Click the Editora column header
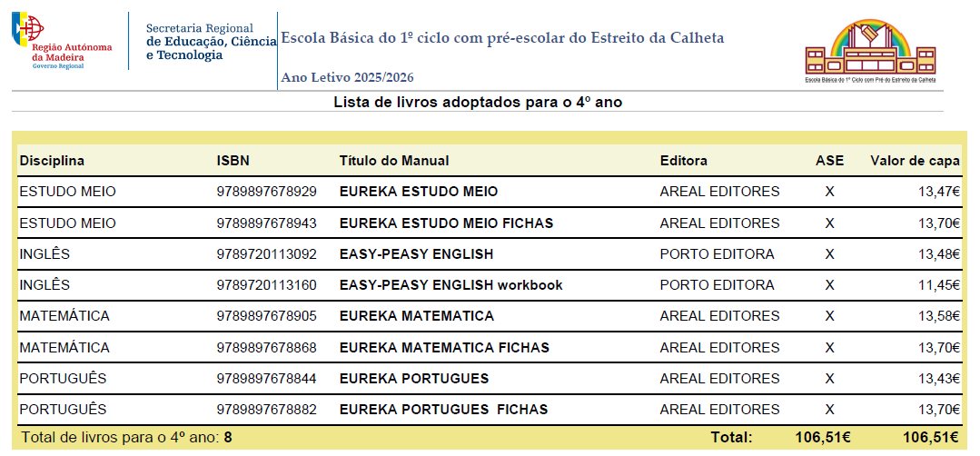This screenshot has width=980, height=456. 684,161
